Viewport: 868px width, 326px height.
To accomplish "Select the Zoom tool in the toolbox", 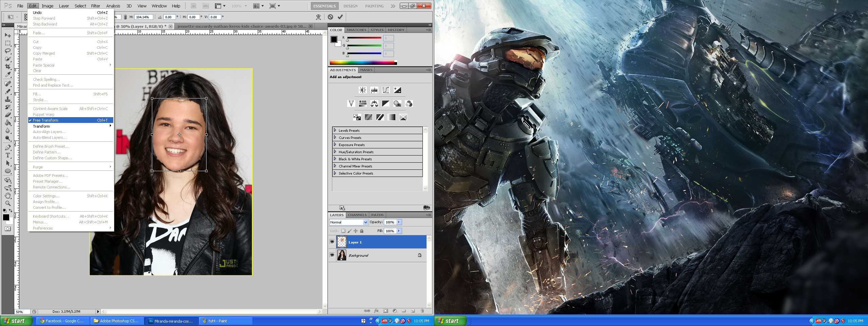I will pos(8,203).
